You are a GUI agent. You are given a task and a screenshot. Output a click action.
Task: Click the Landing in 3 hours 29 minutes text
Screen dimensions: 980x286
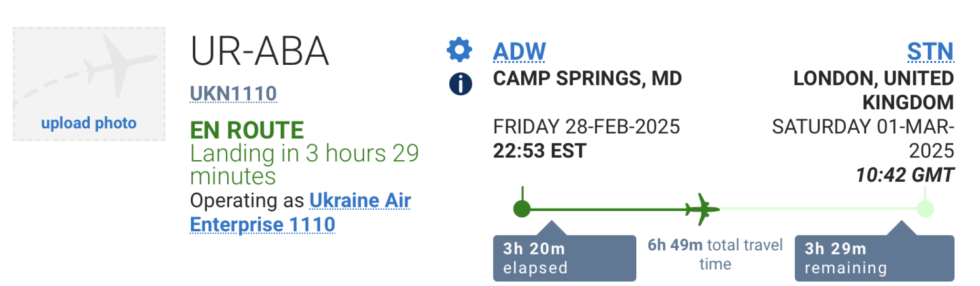point(304,164)
